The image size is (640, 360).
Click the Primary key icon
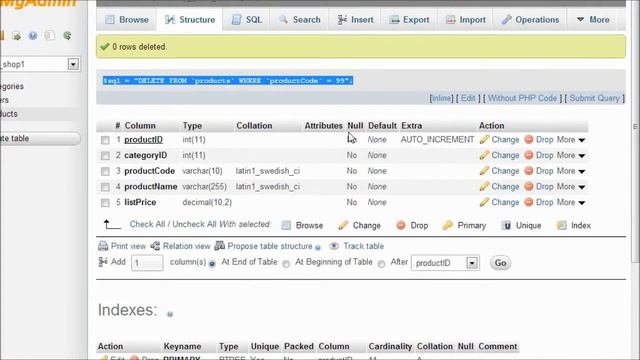click(x=448, y=225)
